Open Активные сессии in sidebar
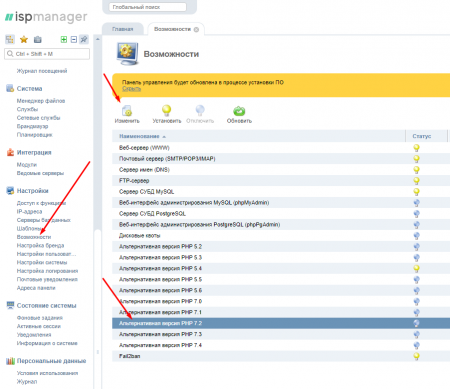 (39, 326)
